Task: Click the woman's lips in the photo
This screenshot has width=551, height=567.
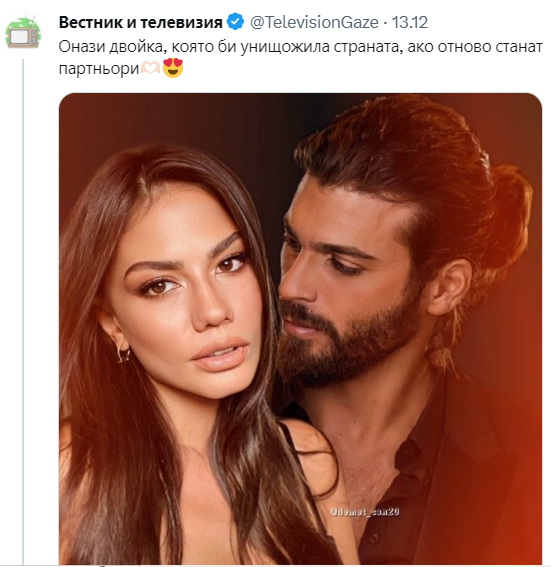Action: tap(221, 354)
